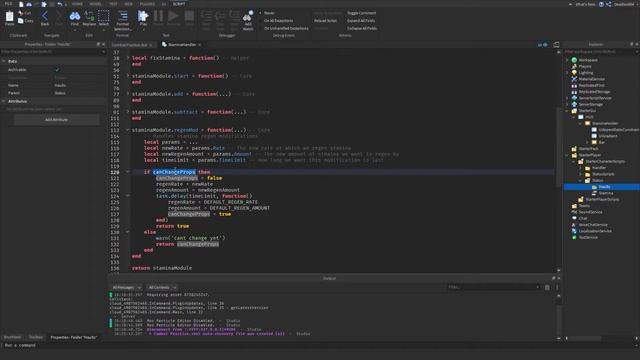Select the Teams service in Explorer
This screenshot has height=360, width=640.
(584, 206)
